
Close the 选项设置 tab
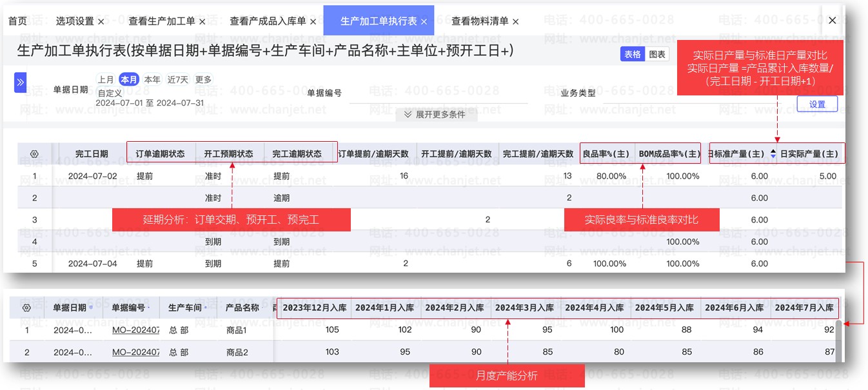pos(101,21)
